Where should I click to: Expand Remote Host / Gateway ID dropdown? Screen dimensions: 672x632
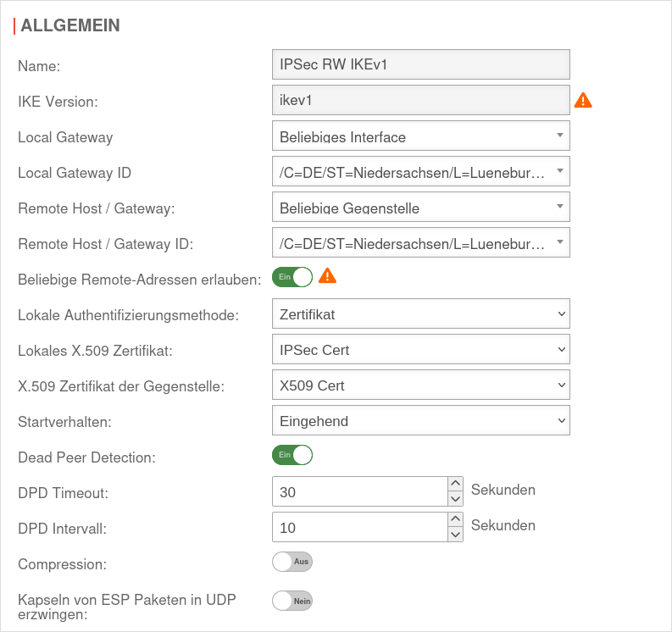coord(420,243)
